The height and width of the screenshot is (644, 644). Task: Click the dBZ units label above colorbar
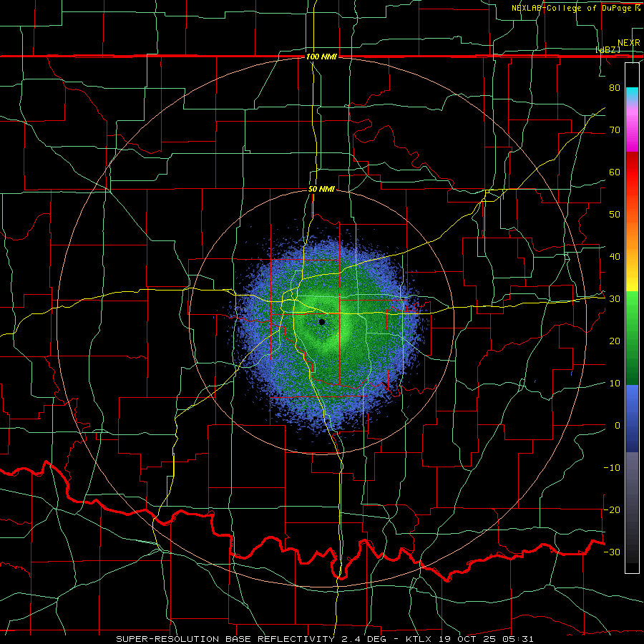608,49
